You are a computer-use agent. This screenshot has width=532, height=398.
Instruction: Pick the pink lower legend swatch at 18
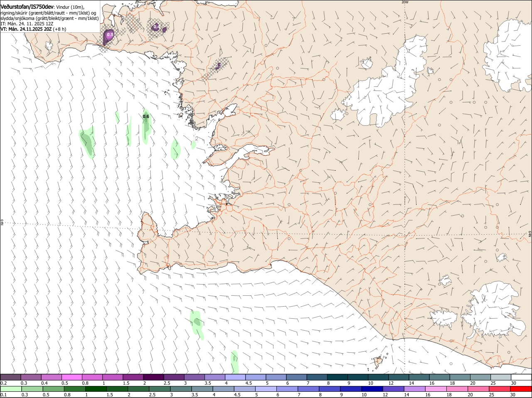point(457,389)
